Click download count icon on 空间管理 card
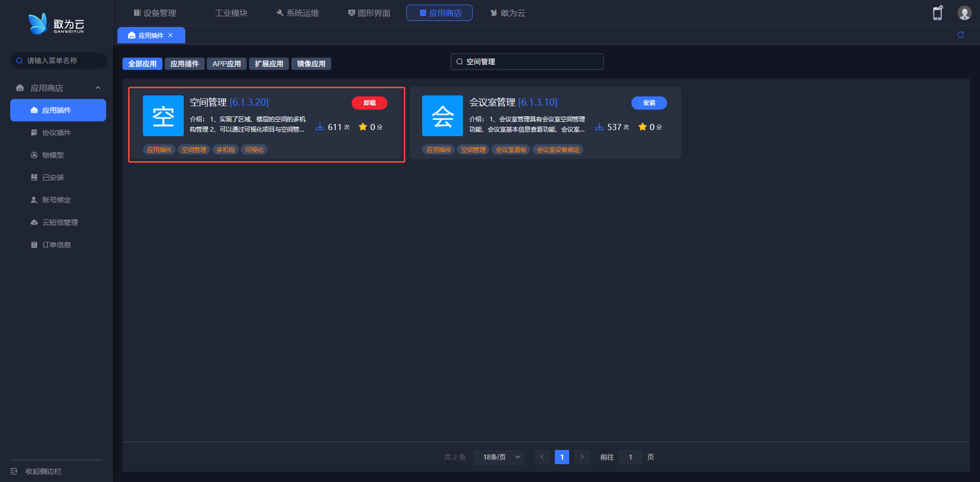980x482 pixels. pos(320,126)
